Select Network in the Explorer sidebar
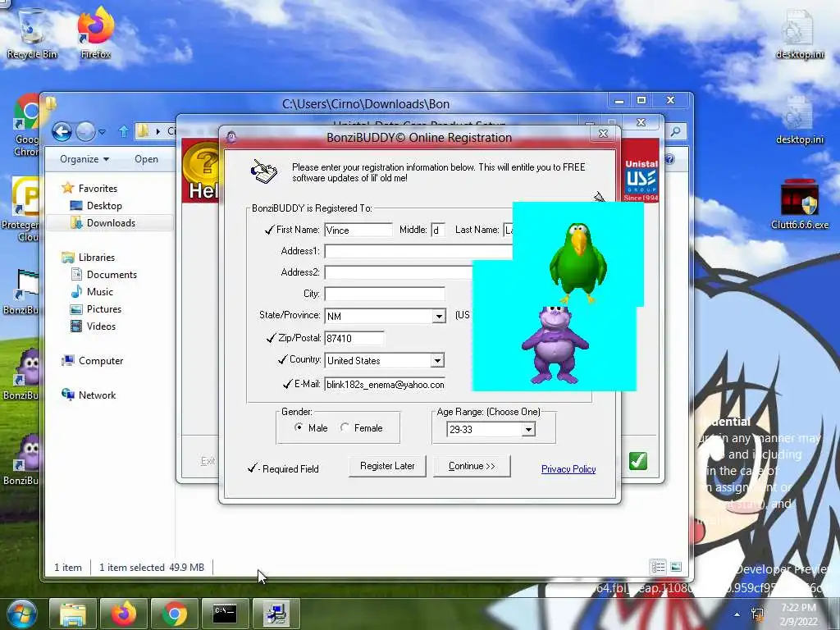The image size is (840, 630). [97, 395]
